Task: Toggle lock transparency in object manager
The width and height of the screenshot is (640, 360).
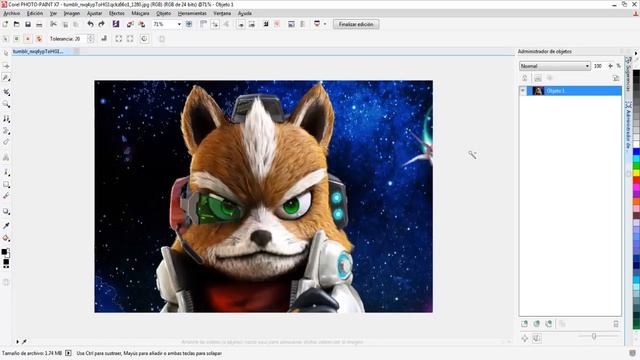Action: tap(524, 78)
